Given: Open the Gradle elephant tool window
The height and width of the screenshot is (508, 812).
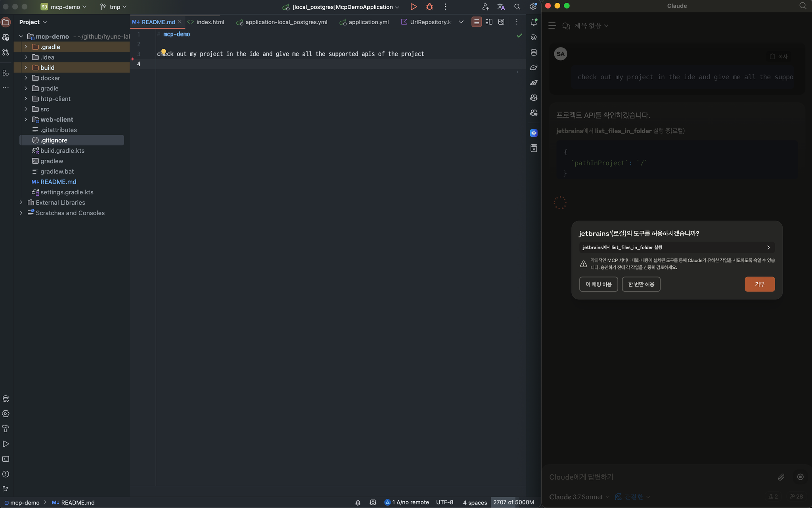Looking at the screenshot, I should tap(534, 67).
